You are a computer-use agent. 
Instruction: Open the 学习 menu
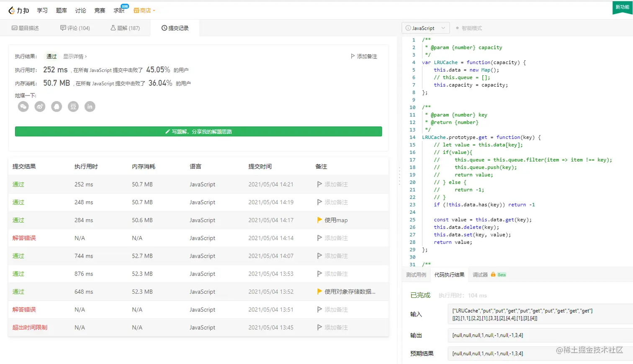[42, 10]
